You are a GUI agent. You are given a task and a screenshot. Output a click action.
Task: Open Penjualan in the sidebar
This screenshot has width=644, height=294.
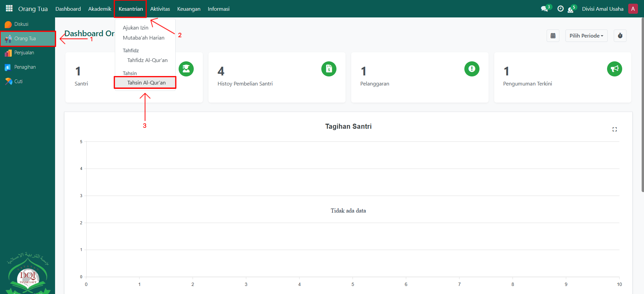[24, 53]
